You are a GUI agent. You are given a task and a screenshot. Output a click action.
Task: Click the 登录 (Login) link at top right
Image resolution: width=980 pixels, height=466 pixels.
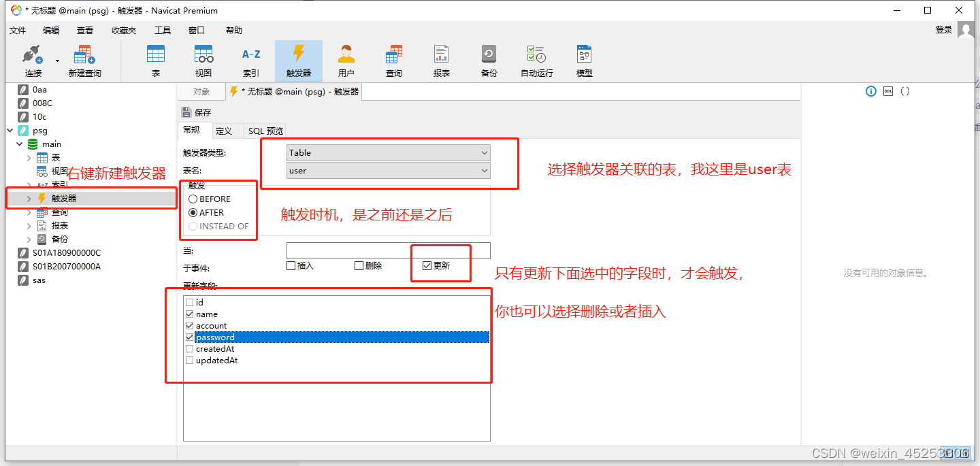click(x=944, y=30)
